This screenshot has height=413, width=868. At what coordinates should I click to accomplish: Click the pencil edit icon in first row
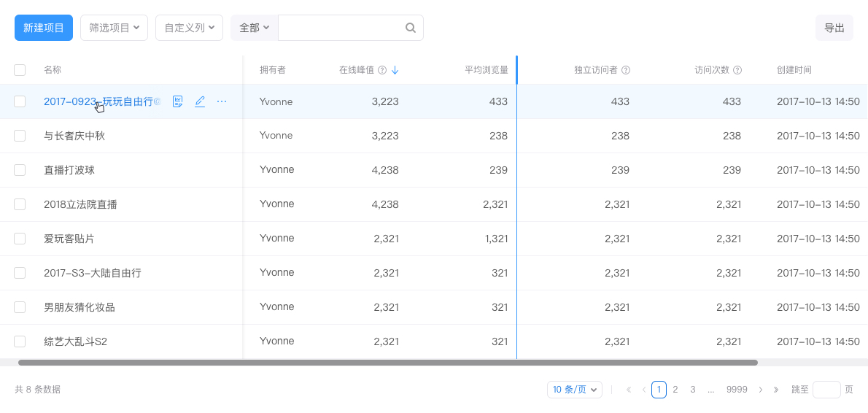pyautogui.click(x=200, y=101)
